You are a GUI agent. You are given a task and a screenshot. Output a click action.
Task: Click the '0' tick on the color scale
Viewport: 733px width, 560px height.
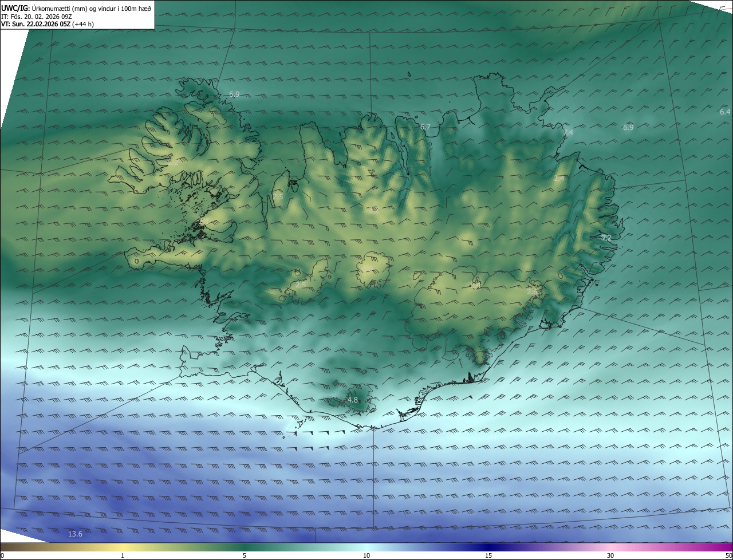(2, 555)
